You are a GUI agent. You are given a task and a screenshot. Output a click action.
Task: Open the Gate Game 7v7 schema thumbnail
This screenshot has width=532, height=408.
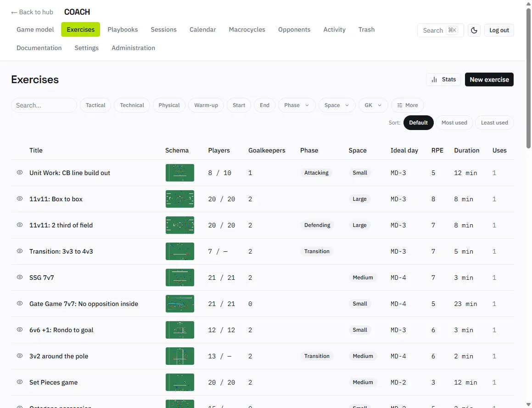click(x=180, y=303)
